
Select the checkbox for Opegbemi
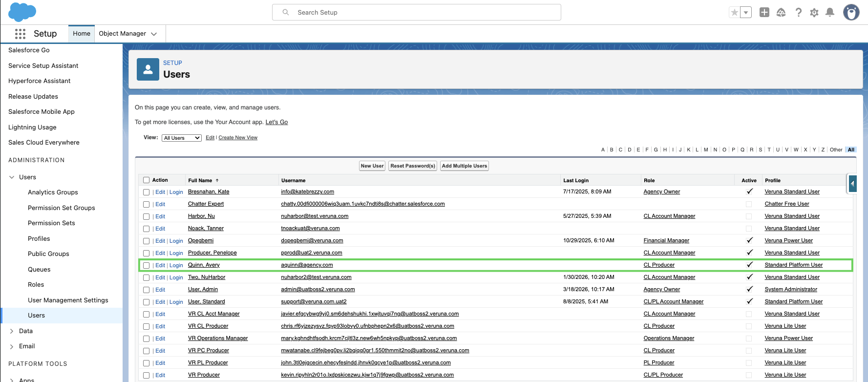pyautogui.click(x=146, y=241)
